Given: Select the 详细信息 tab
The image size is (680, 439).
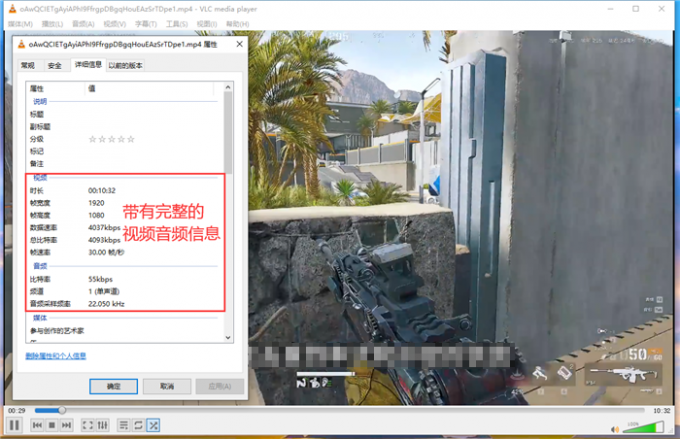Looking at the screenshot, I should pos(88,65).
